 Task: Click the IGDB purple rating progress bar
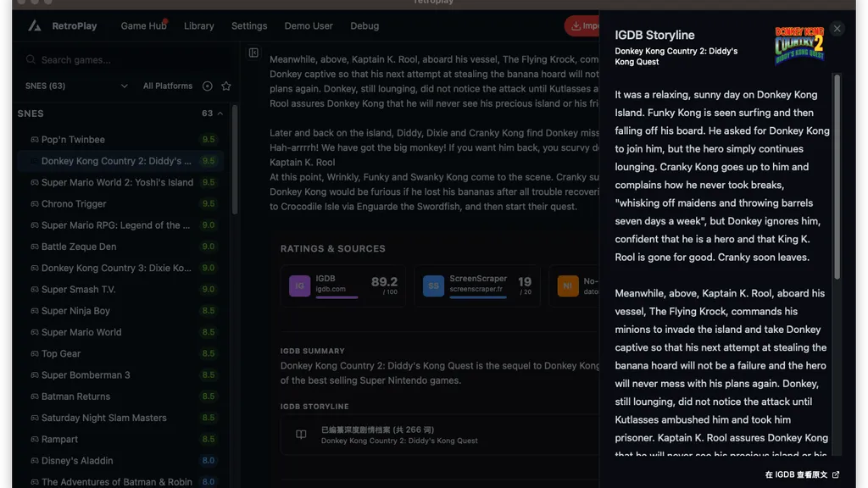pyautogui.click(x=337, y=297)
